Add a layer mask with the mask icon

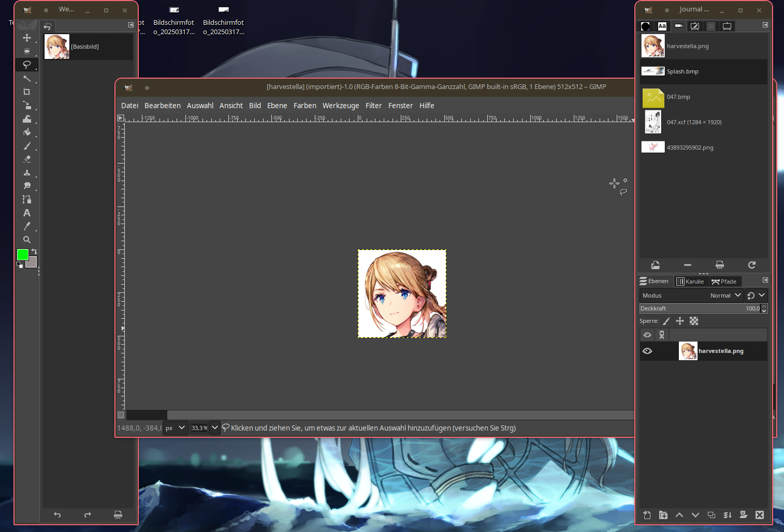[x=744, y=515]
